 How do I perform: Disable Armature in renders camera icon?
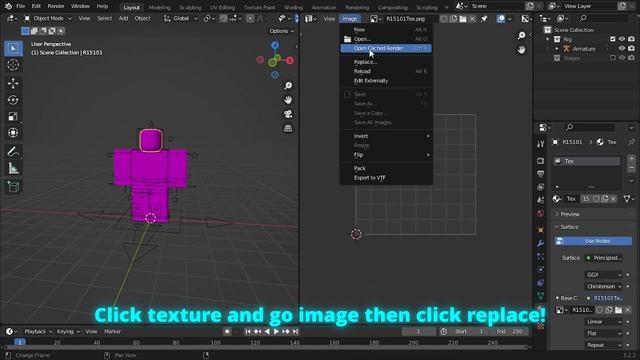631,49
